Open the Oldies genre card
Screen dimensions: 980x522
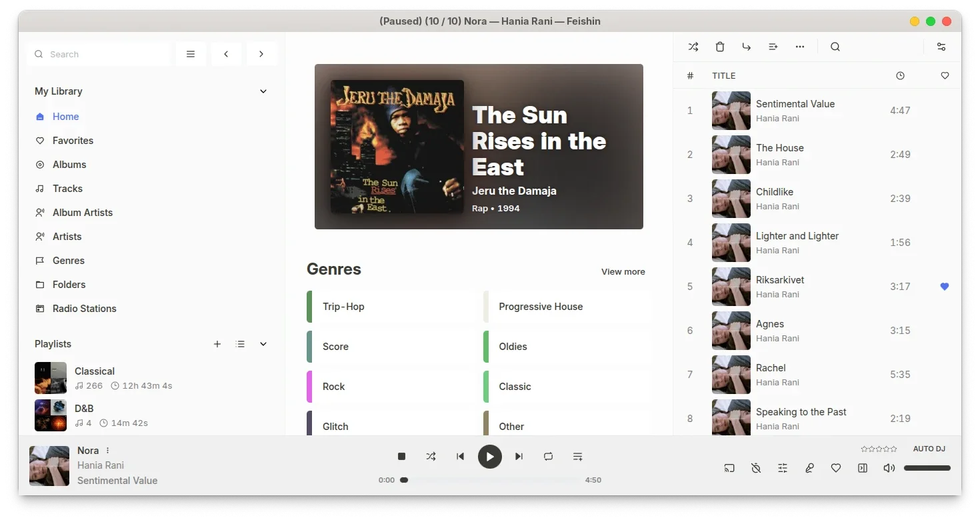click(567, 347)
